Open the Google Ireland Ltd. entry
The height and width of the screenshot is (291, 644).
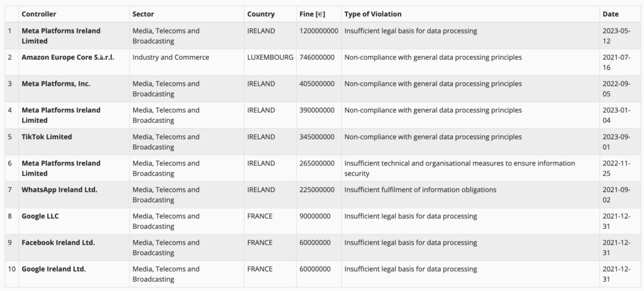tap(53, 269)
